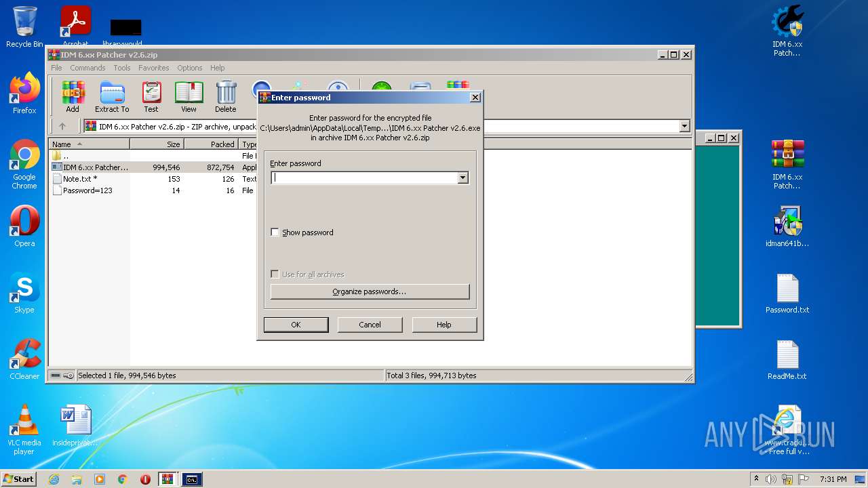Select the IDM 6.xx Patch shielded exe icon
This screenshot has height=488, width=868.
[x=787, y=30]
